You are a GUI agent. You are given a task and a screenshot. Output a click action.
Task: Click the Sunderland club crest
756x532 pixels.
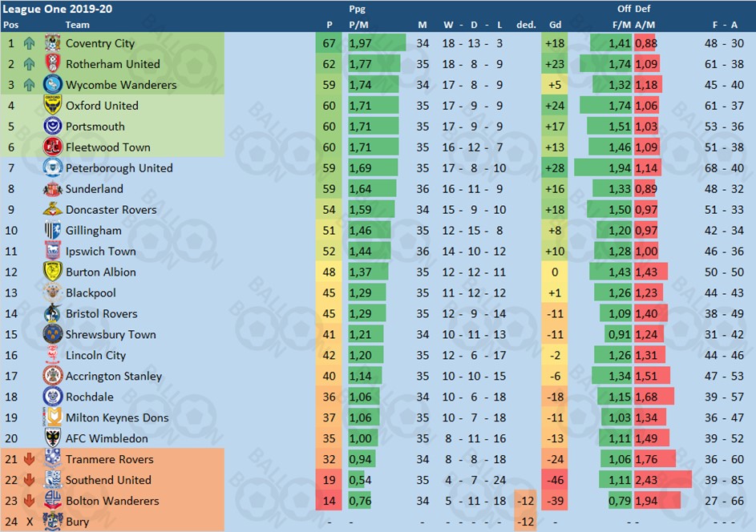click(53, 189)
